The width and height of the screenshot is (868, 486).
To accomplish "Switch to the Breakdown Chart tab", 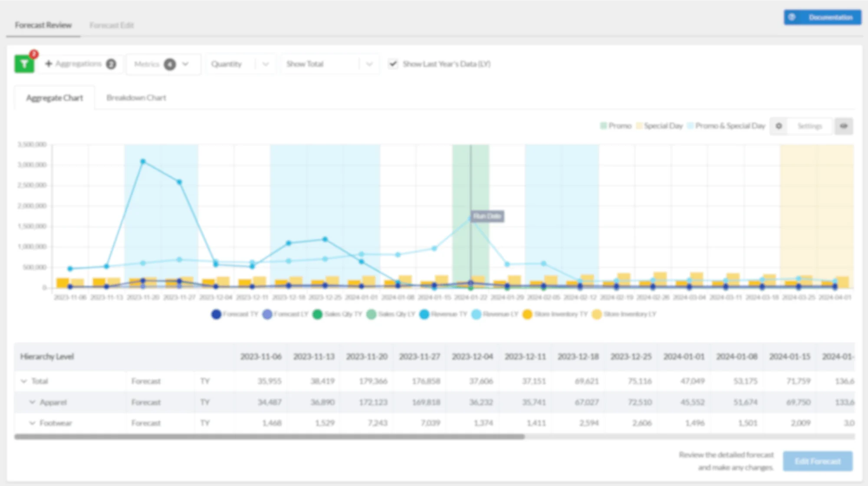I will (136, 98).
